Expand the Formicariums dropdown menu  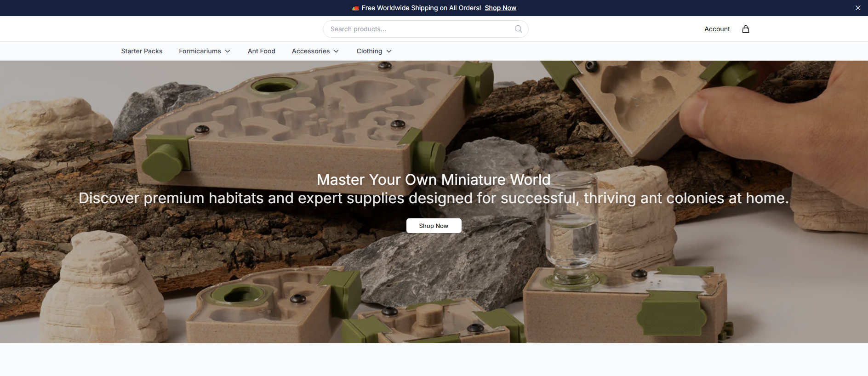[205, 51]
